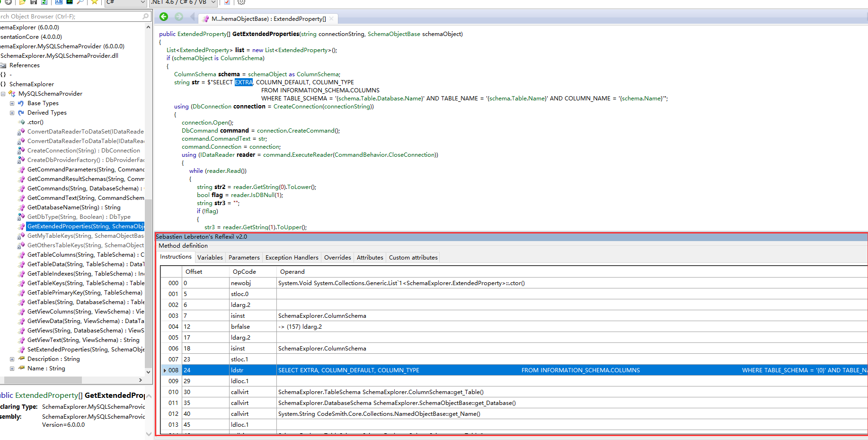The height and width of the screenshot is (440, 868).
Task: Open the Exception Handlers tab
Action: pos(292,258)
